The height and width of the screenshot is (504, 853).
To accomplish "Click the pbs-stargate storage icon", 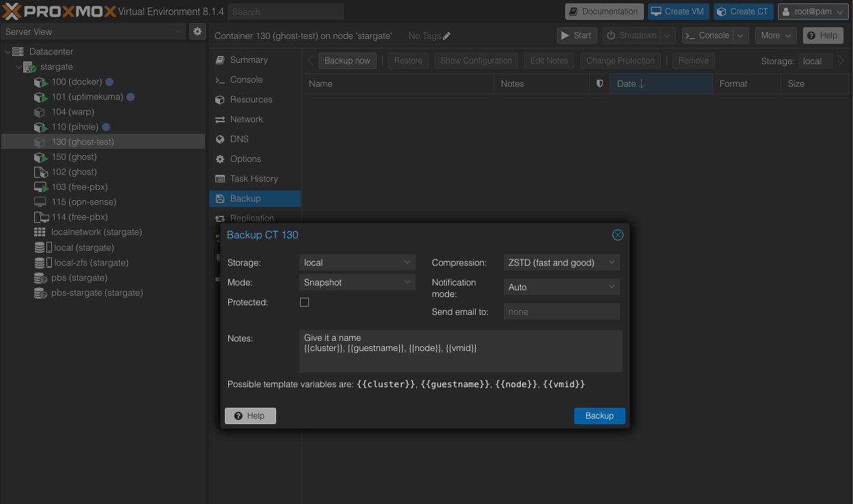I will tap(40, 293).
